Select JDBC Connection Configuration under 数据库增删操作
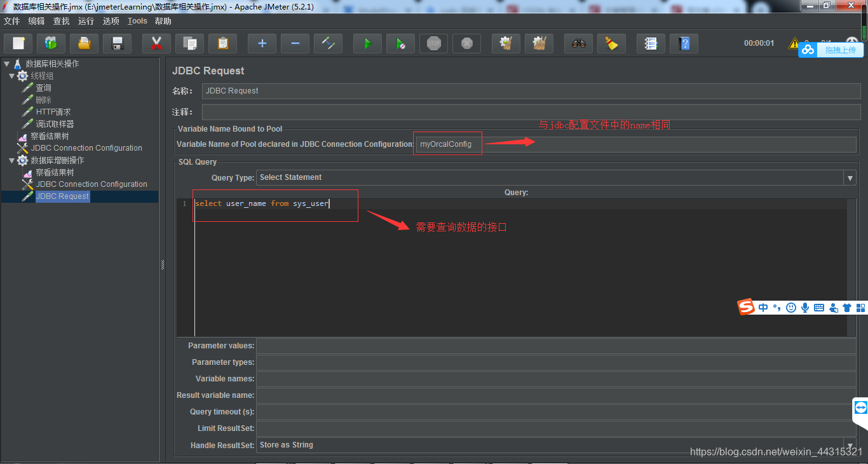The width and height of the screenshot is (868, 464). pos(92,184)
